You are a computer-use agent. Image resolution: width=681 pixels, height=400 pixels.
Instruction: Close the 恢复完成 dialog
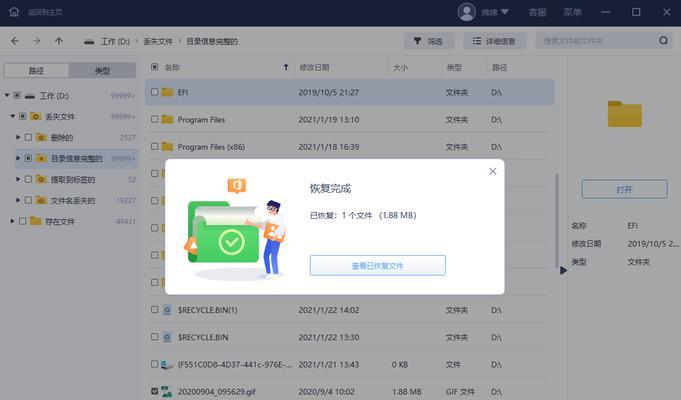[x=493, y=171]
